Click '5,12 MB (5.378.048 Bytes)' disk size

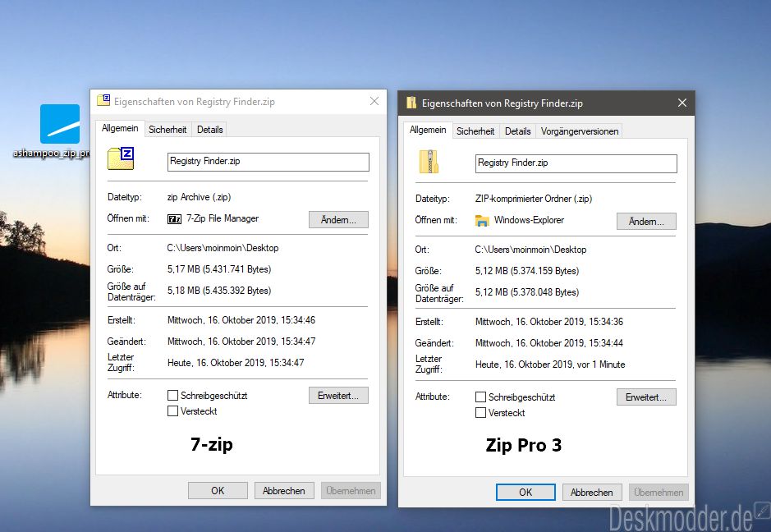click(527, 292)
